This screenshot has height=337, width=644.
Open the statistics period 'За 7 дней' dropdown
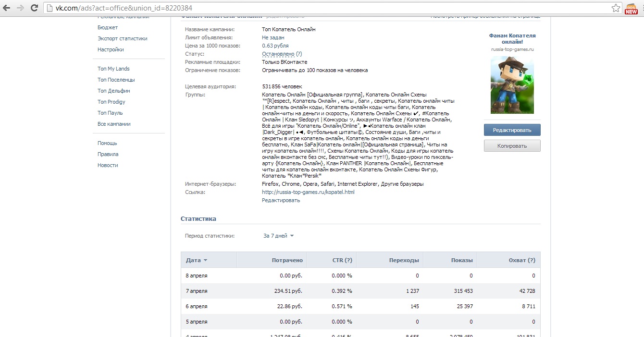278,236
